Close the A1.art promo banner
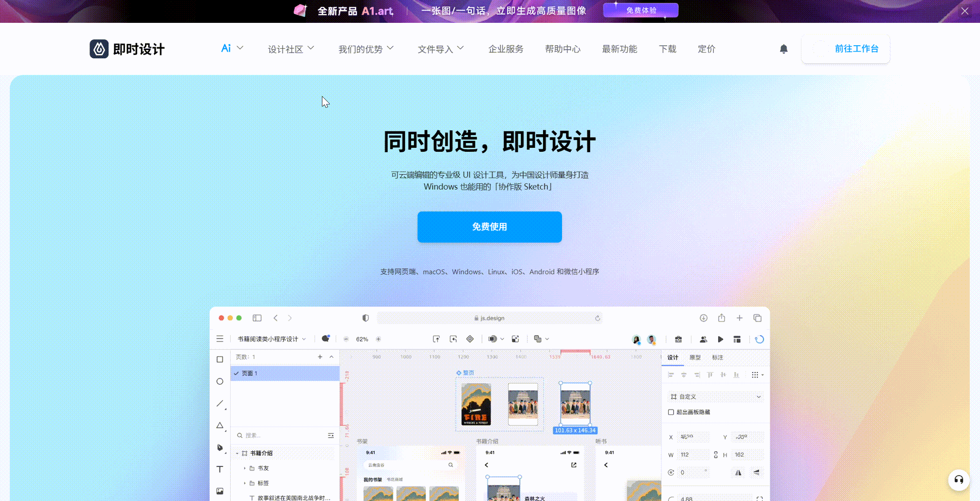Viewport: 980px width, 501px height. click(965, 11)
